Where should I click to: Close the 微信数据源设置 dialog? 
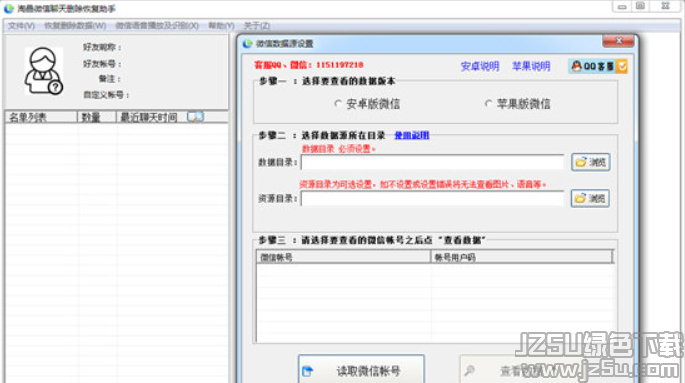pos(618,41)
